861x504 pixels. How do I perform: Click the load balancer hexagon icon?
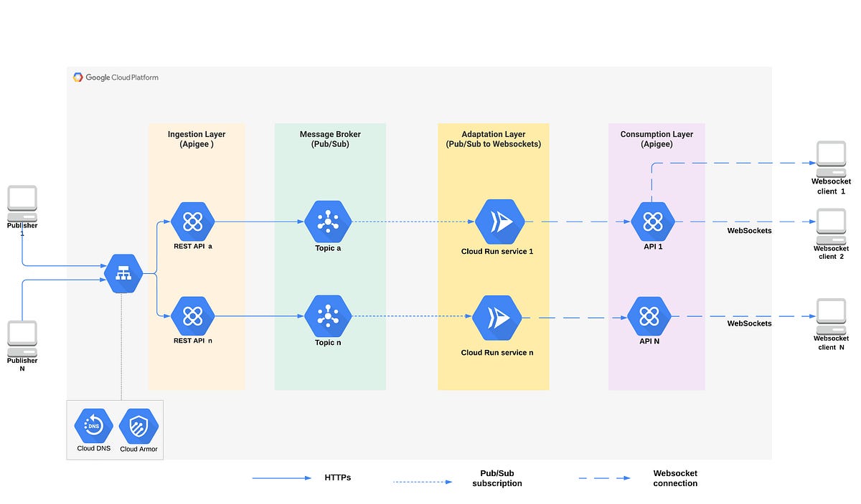click(x=123, y=273)
